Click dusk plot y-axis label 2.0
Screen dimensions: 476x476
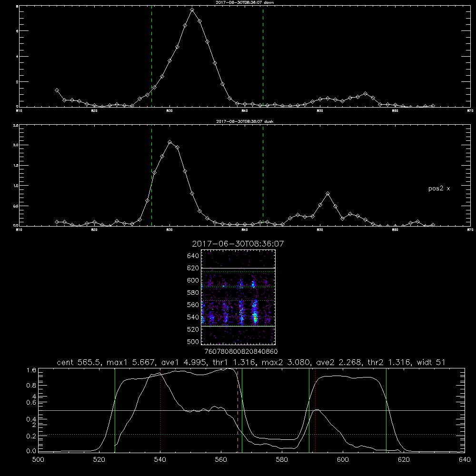16,145
